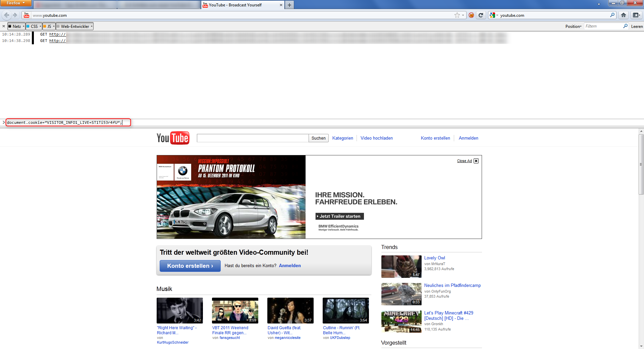Go to the home page via house icon
644x349 pixels.
(623, 15)
